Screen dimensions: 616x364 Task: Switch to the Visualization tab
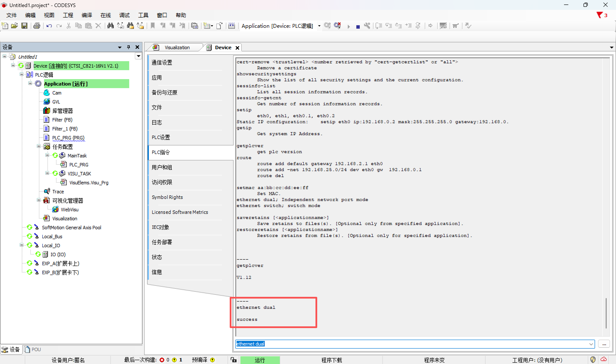pos(177,47)
